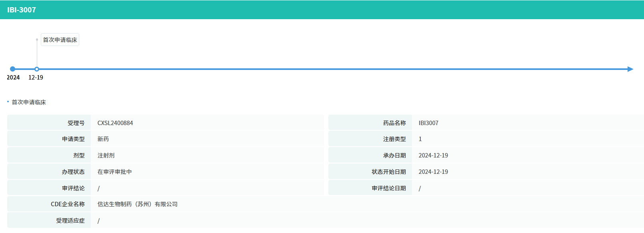
Task: Click the 首次申请临床 section heading
Action: [29, 102]
